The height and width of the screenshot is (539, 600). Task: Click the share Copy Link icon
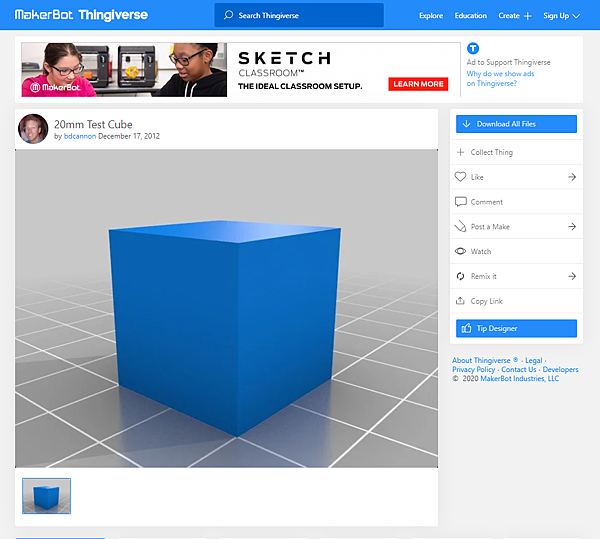click(460, 301)
